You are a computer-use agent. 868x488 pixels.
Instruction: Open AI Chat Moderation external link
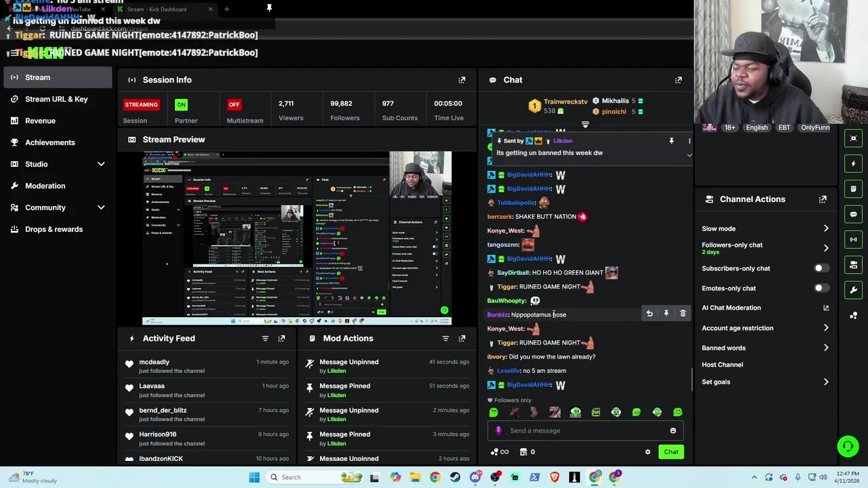click(826, 308)
